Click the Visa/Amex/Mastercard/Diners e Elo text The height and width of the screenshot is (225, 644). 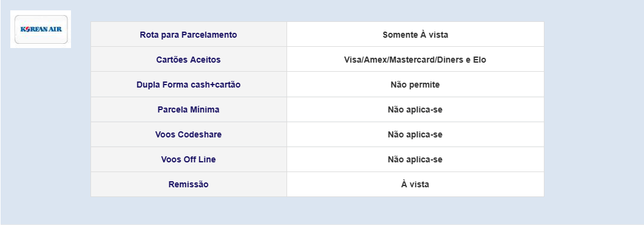415,60
